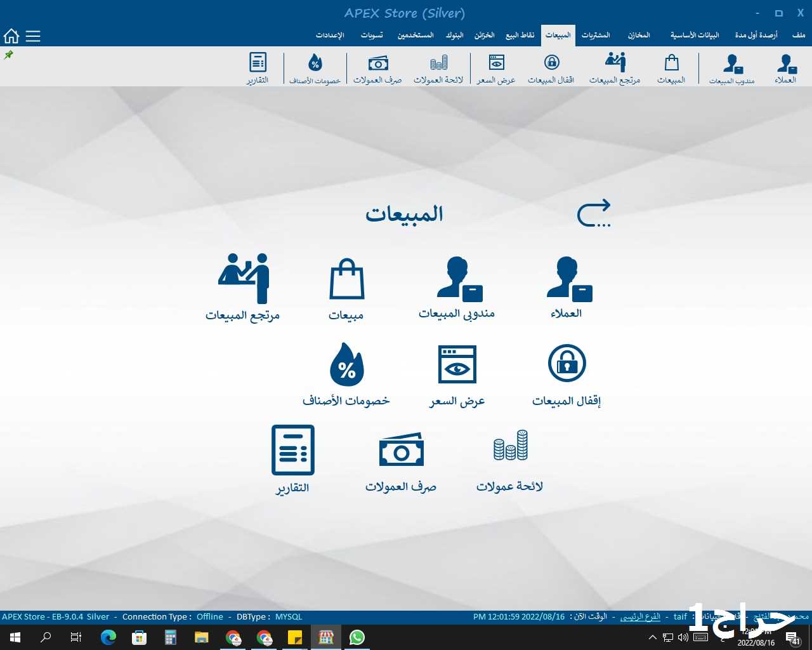Open WhatsApp from the taskbar
Screen dimensions: 812x650
(x=357, y=637)
